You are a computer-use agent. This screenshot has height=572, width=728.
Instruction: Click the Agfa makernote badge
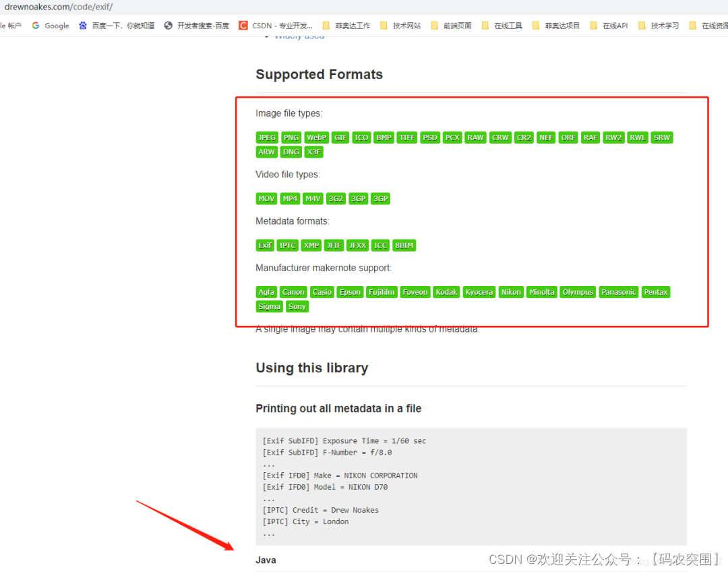[x=266, y=292]
